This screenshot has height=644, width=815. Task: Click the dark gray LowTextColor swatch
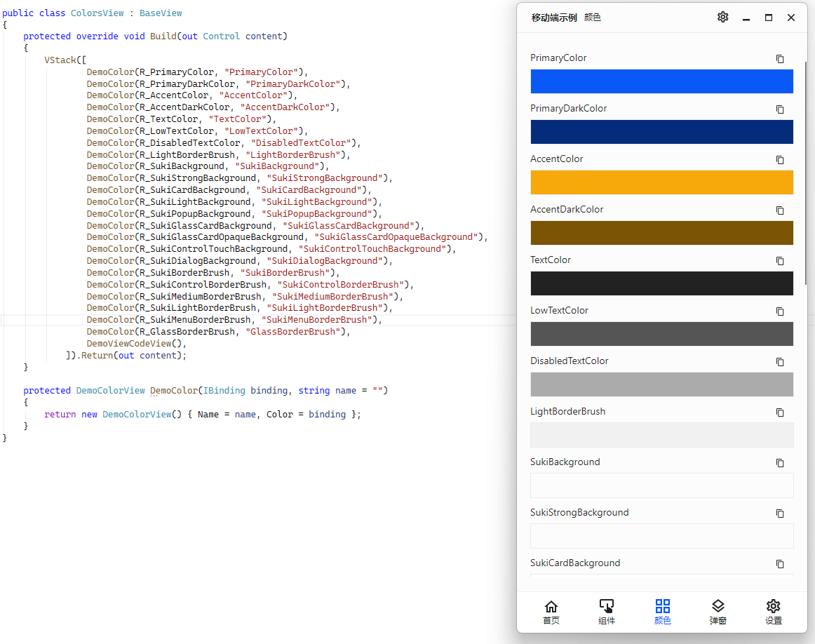[x=661, y=334]
